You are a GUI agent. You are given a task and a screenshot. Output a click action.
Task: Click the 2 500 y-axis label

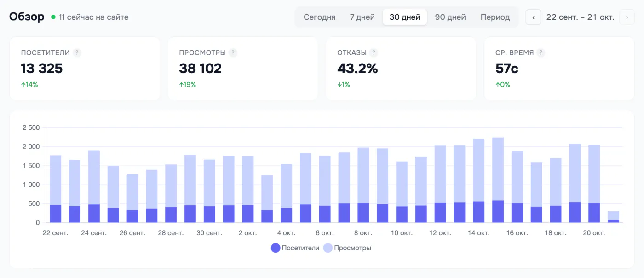click(31, 127)
